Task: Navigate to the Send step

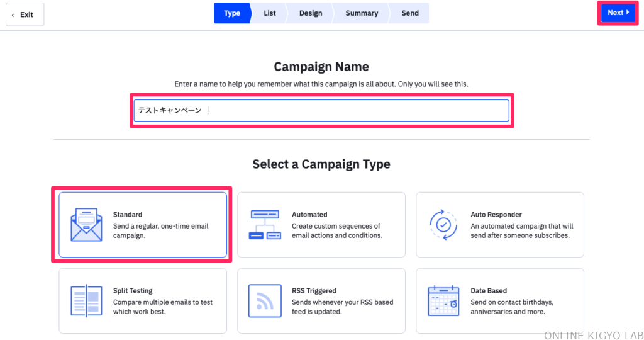Action: [x=409, y=13]
